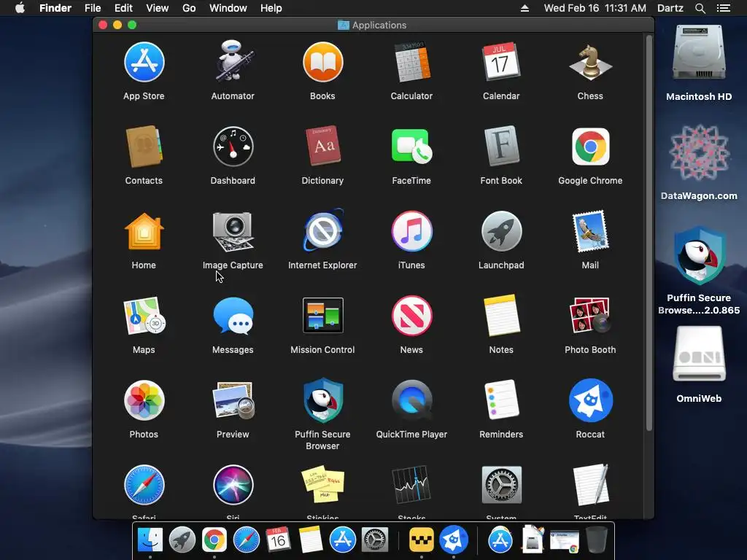Select the QuickTime Player icon
747x560 pixels.
(411, 400)
